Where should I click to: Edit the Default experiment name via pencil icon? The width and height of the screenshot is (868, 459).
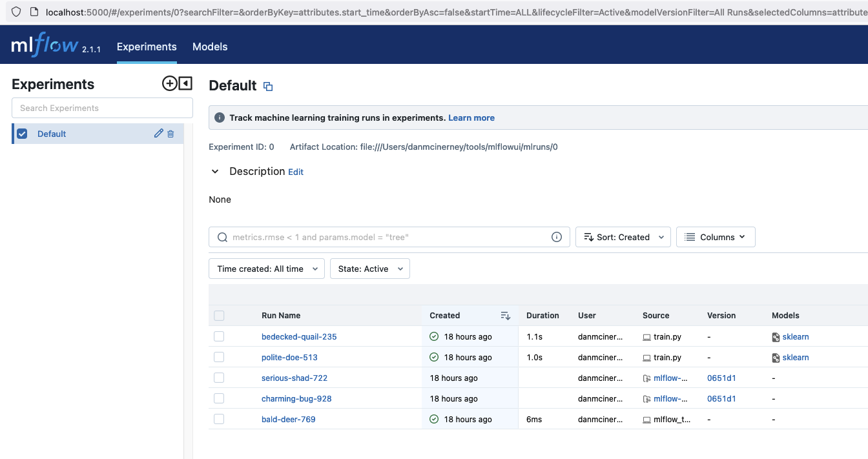click(158, 134)
